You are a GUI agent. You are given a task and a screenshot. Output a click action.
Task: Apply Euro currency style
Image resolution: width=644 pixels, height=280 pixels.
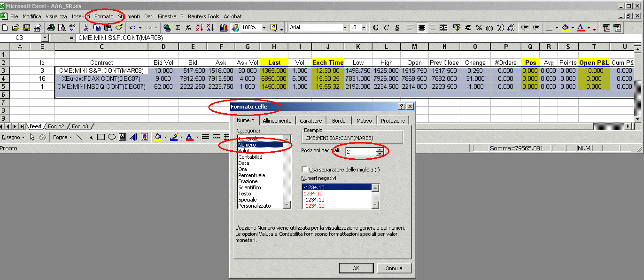(x=468, y=28)
